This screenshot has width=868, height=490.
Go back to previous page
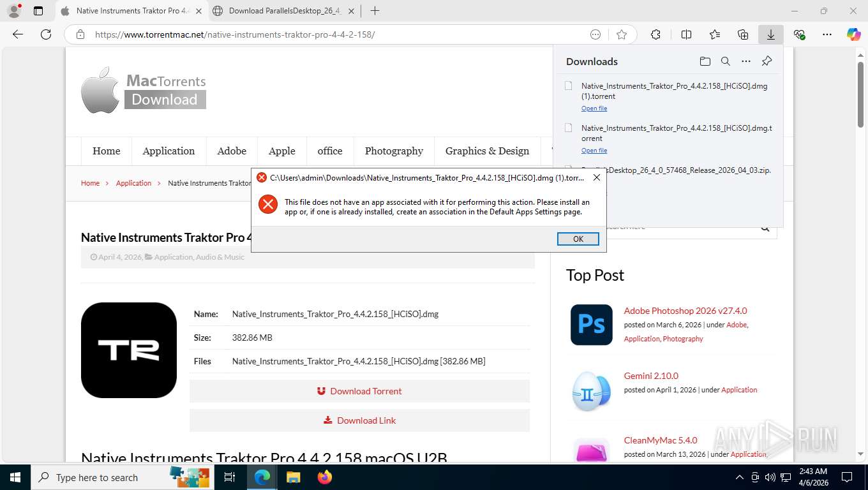[18, 34]
